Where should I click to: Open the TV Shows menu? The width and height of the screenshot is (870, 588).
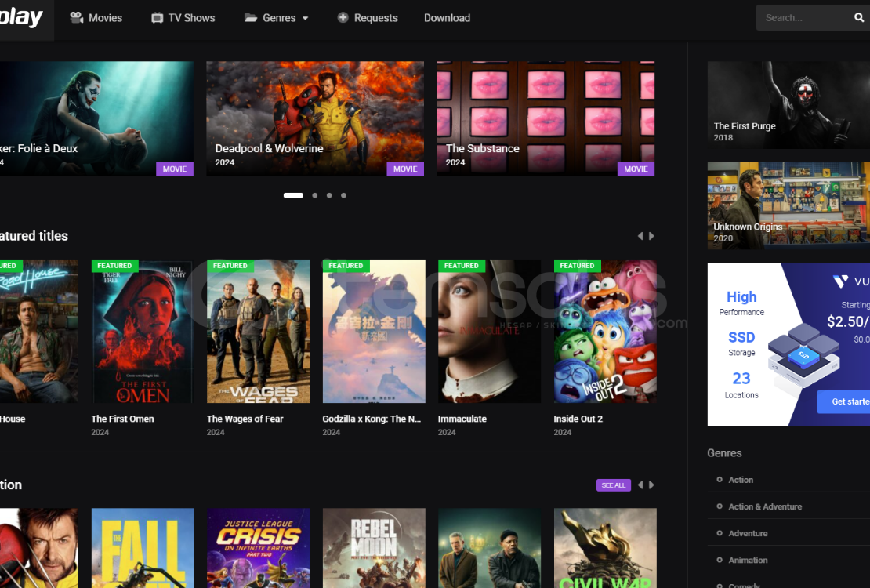click(183, 18)
